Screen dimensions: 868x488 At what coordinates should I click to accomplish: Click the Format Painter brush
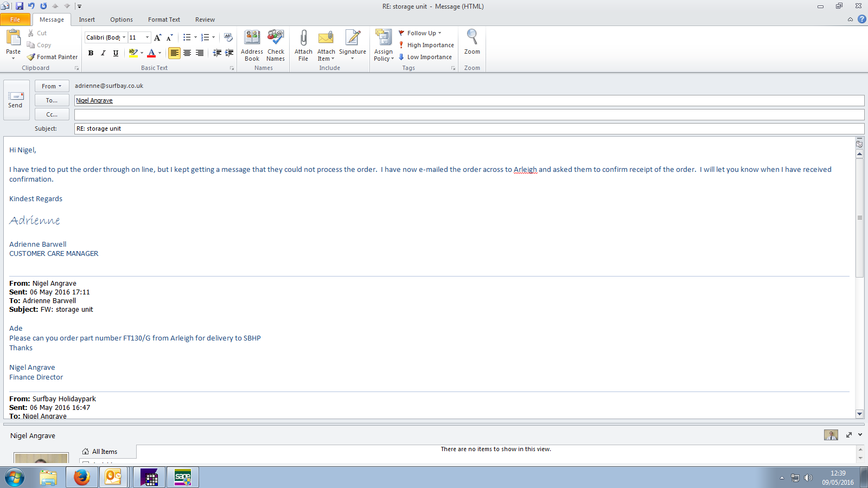(x=53, y=57)
